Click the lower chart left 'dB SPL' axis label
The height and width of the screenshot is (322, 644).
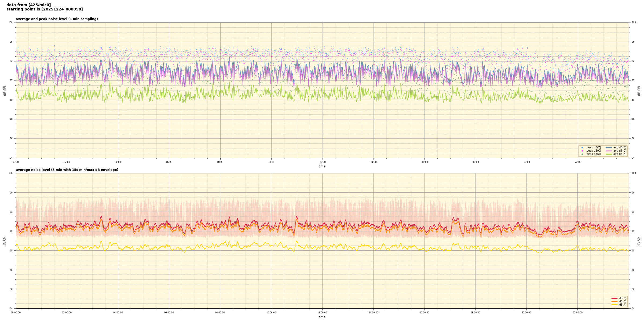5,241
